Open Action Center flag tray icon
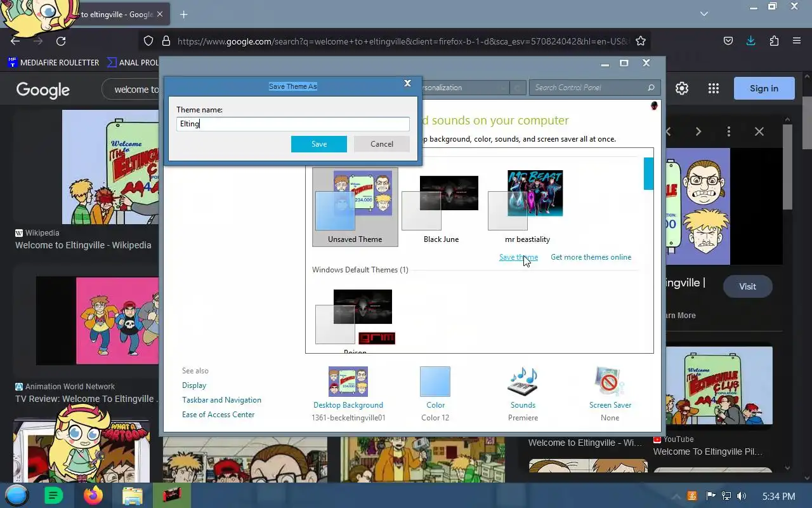Image resolution: width=812 pixels, height=508 pixels. tap(710, 496)
